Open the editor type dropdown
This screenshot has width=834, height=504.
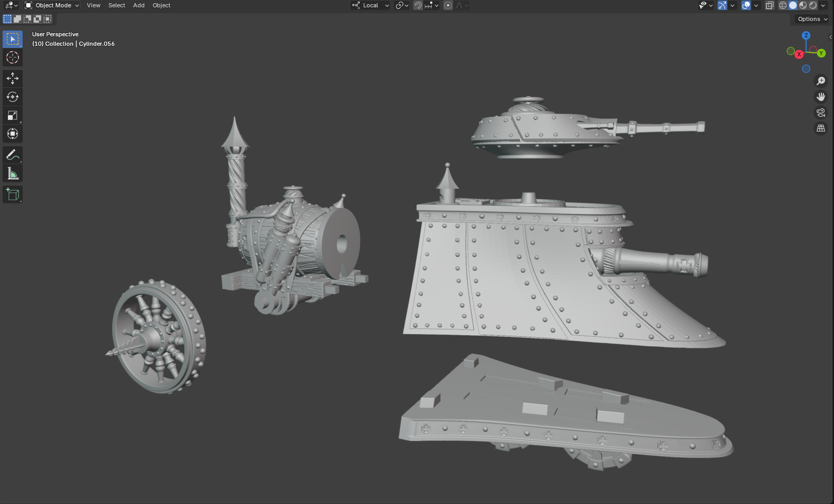[x=11, y=5]
